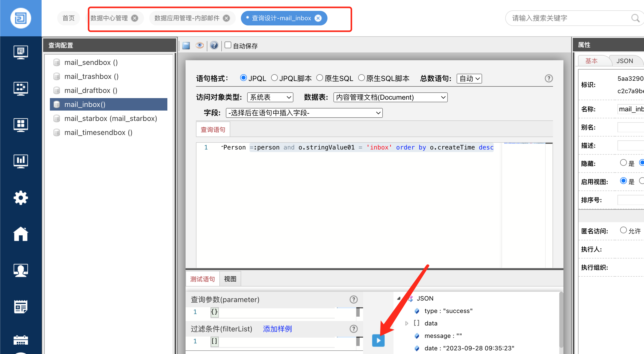Viewport: 644px width, 354px height.
Task: Enable the 自动保存 checkbox
Action: [228, 45]
